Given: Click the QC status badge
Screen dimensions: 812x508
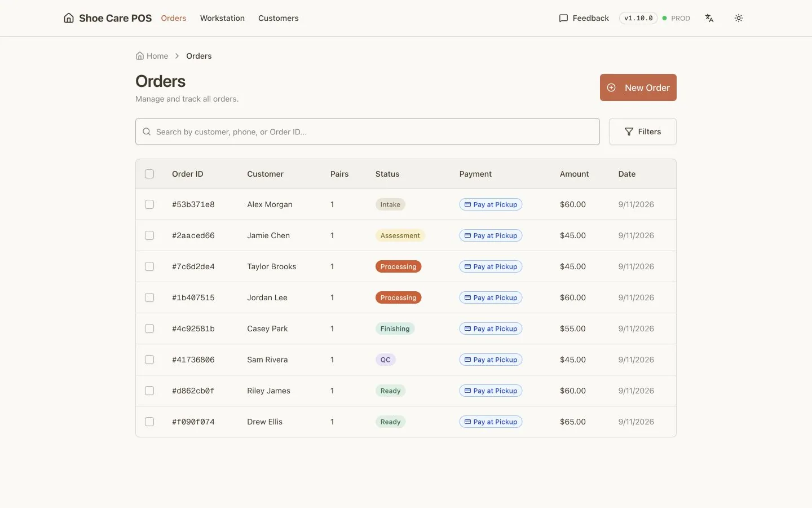Looking at the screenshot, I should pyautogui.click(x=386, y=360).
